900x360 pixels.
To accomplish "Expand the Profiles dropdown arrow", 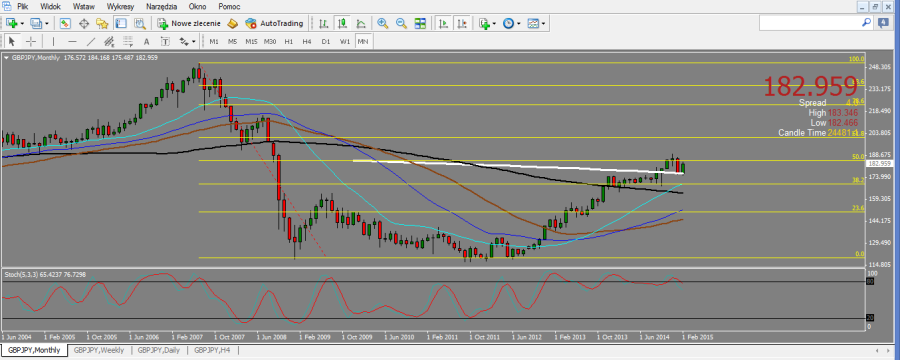I will [46, 24].
